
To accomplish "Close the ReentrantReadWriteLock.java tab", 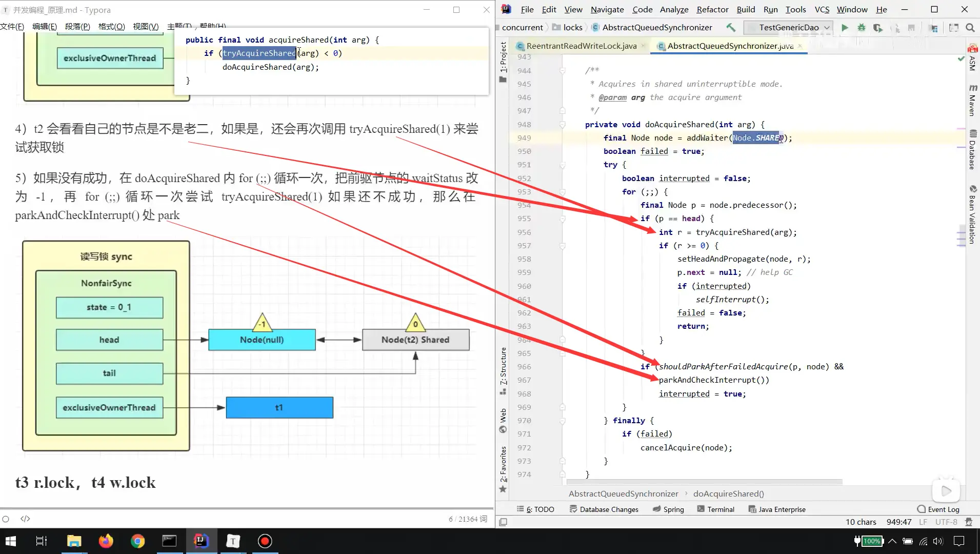I will [x=643, y=46].
